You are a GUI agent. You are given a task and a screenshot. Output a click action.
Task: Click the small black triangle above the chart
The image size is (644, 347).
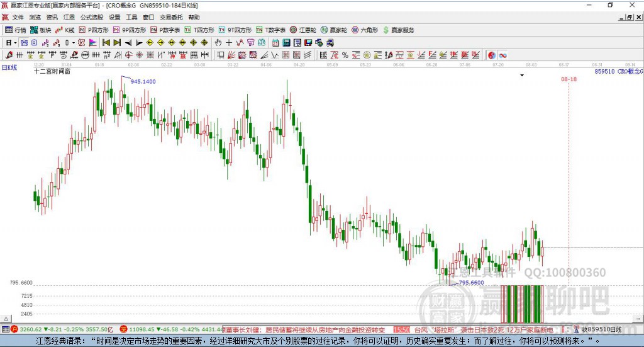(522, 75)
